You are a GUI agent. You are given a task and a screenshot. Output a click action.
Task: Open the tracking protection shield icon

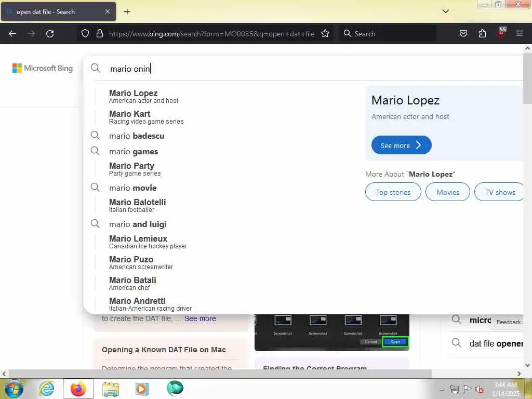85,34
